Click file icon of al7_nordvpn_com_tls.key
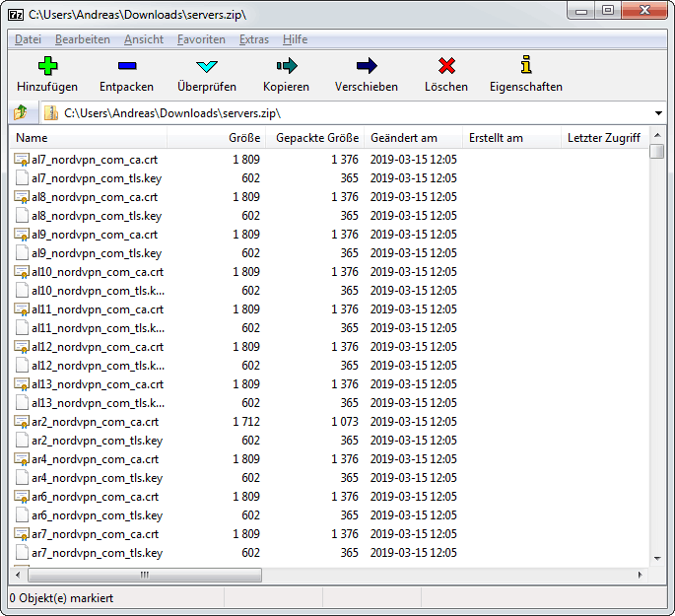Screen dimensions: 675x616 (22, 178)
